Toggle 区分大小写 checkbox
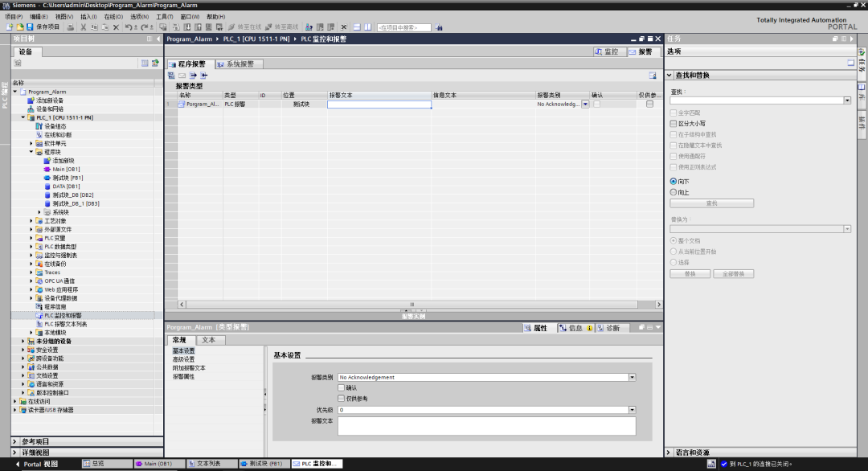Screen dimensions: 868x471 [674, 124]
